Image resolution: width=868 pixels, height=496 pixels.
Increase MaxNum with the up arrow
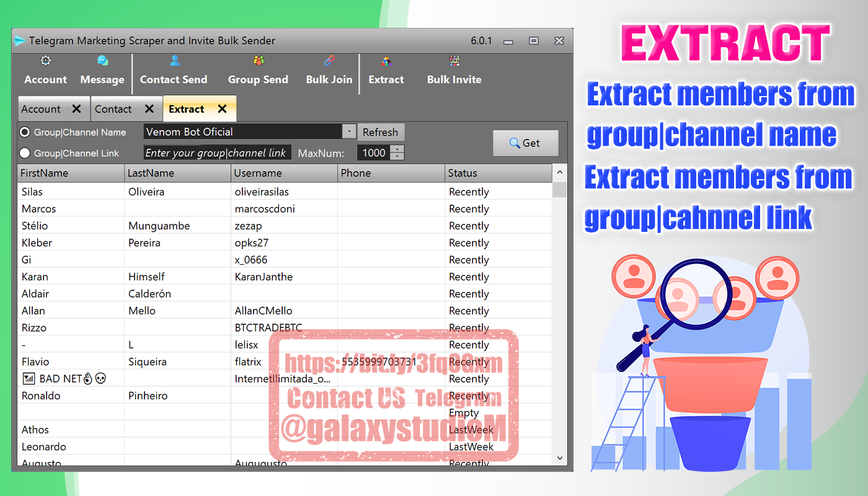(x=397, y=149)
